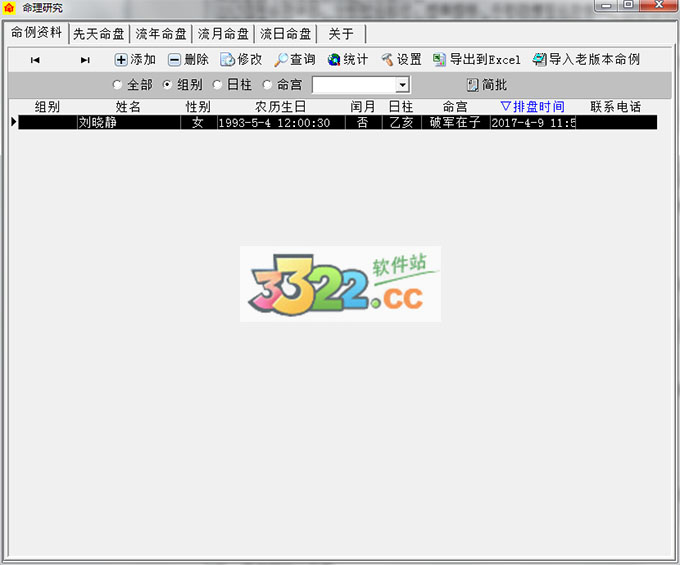
Task: Switch to the 流日命盘 tab
Action: (x=285, y=34)
